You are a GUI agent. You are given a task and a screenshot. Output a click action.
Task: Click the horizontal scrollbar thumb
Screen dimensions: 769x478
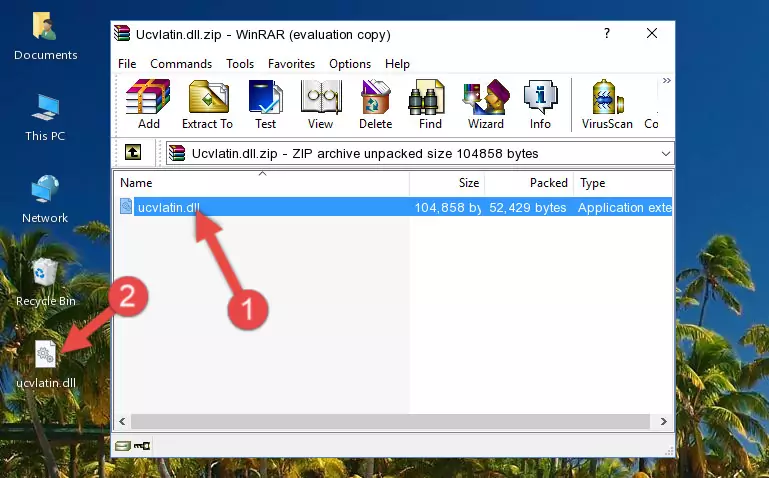pos(390,421)
